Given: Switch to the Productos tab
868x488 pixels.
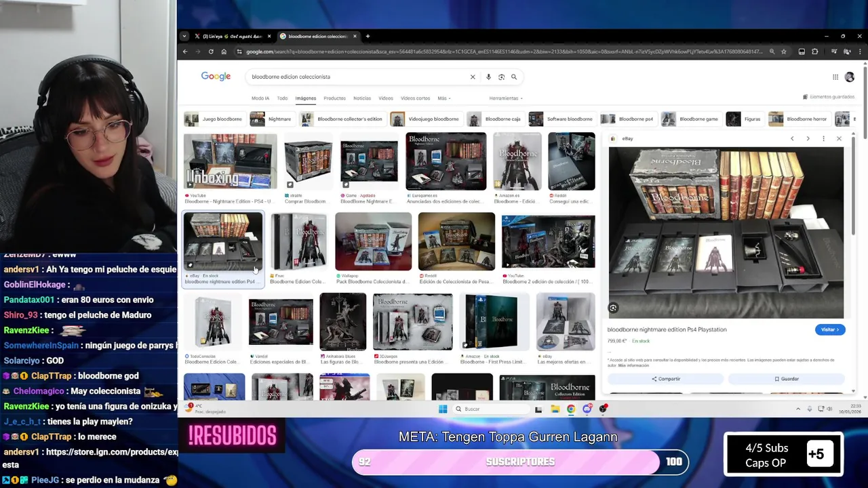Looking at the screenshot, I should (334, 98).
